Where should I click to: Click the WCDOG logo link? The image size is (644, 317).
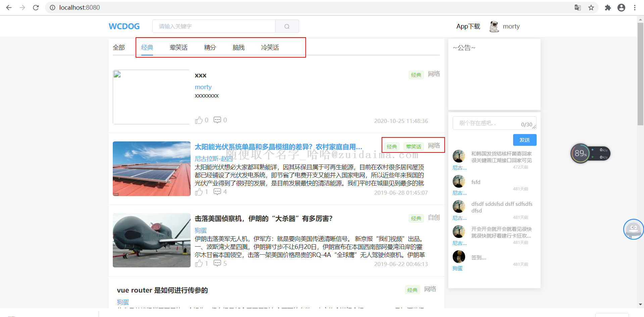pos(124,26)
